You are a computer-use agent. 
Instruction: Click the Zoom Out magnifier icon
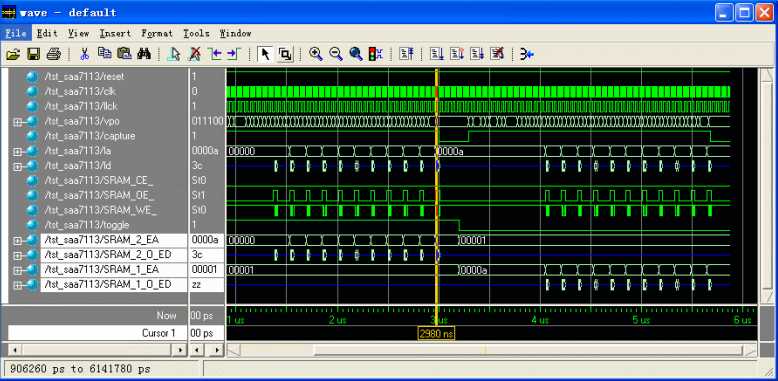(336, 54)
